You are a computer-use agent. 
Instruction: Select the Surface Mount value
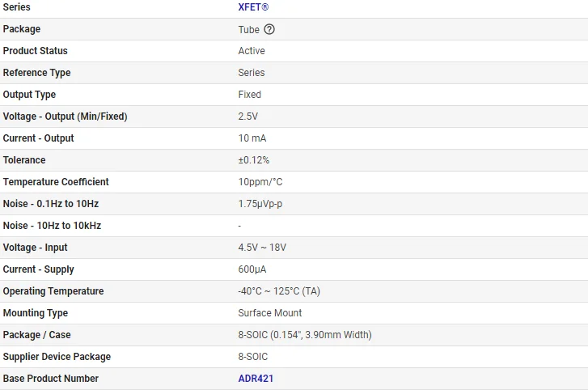click(x=269, y=313)
